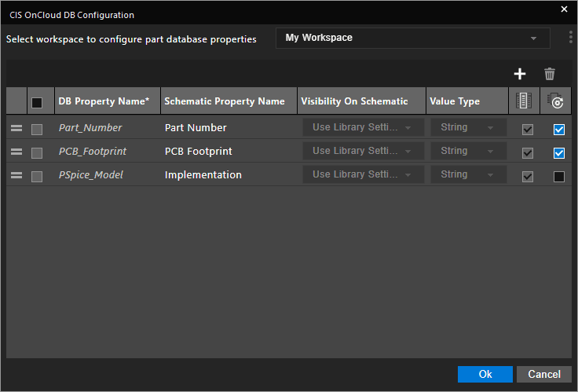Click the Part_Number DB property cell
Image resolution: width=578 pixels, height=392 pixels.
[x=108, y=127]
